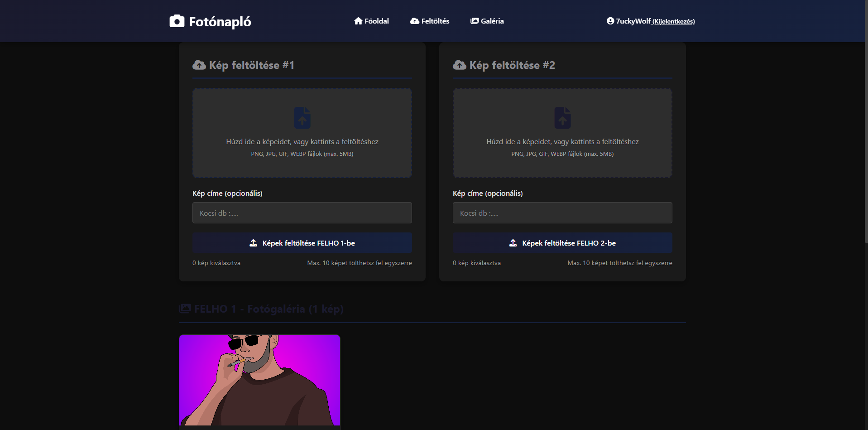Open the Főoldal menu item
Image resolution: width=868 pixels, height=430 pixels.
click(371, 21)
